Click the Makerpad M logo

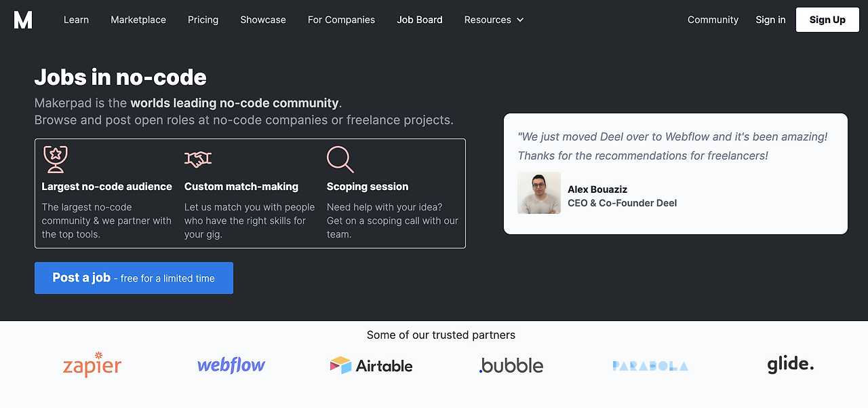click(23, 20)
